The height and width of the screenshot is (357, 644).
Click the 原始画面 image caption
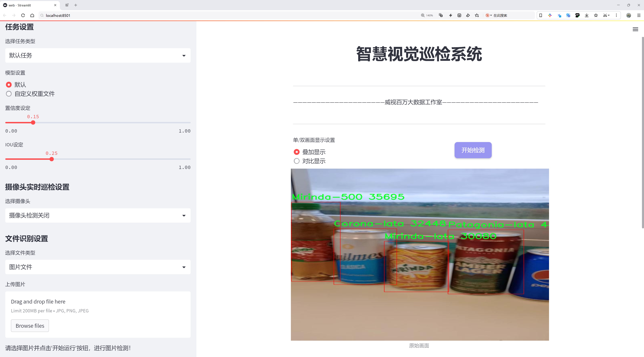(x=419, y=346)
